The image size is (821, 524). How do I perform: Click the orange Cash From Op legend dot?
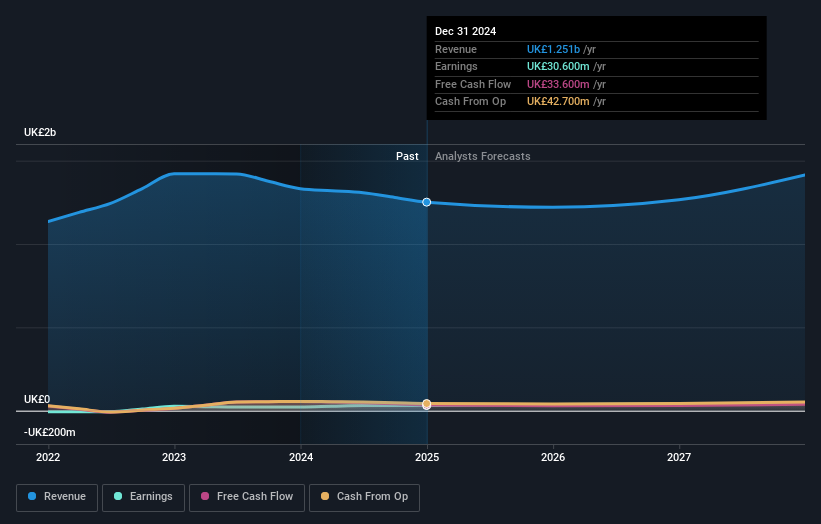[325, 496]
